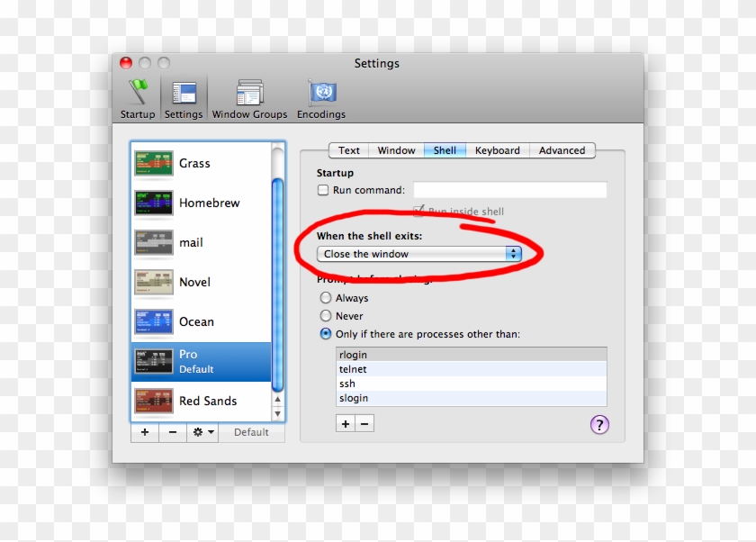The image size is (756, 542).
Task: Open the Encodings pane
Action: click(321, 99)
